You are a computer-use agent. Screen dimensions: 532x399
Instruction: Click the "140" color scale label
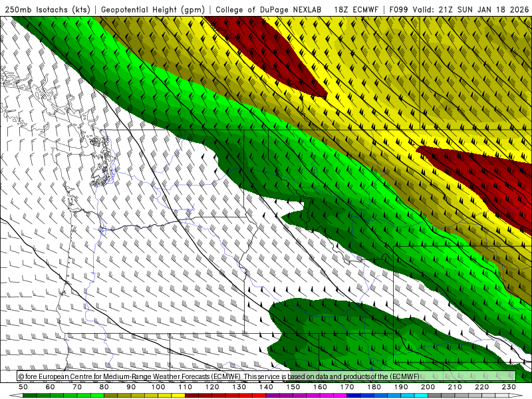(267, 387)
